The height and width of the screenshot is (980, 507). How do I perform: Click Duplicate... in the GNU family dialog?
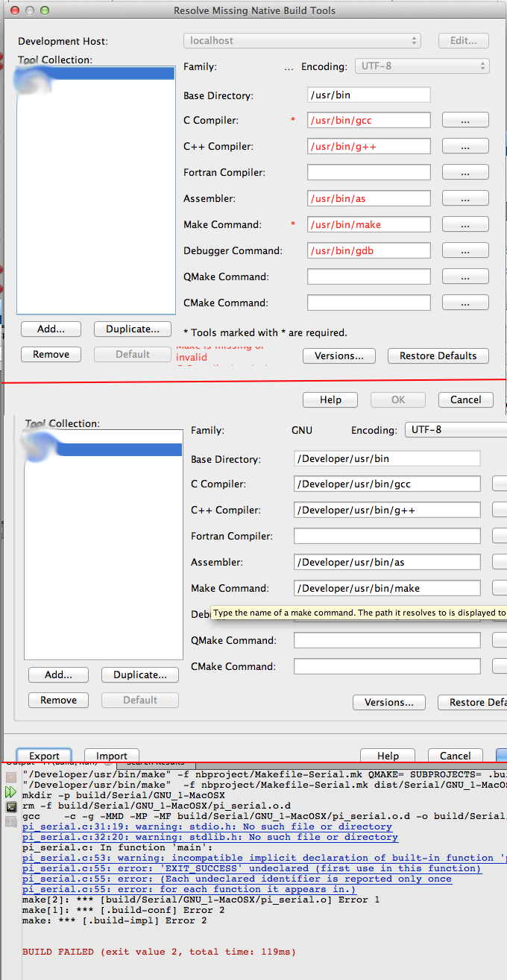pyautogui.click(x=140, y=674)
